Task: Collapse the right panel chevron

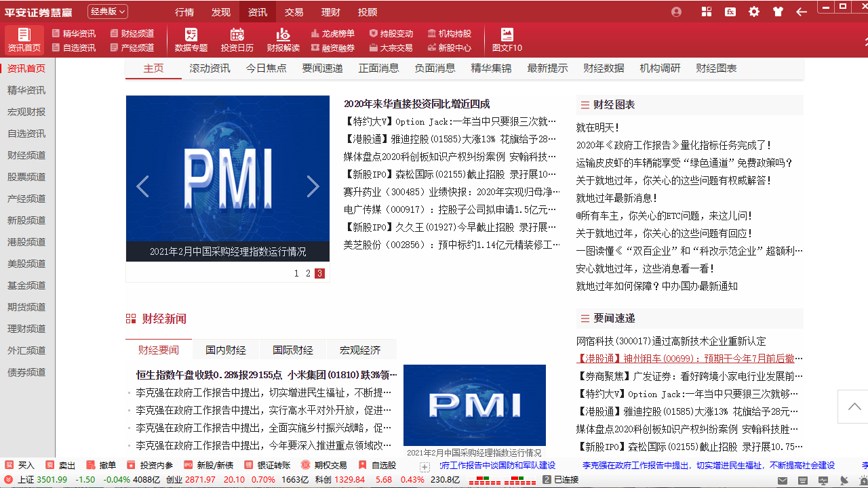Action: tap(852, 407)
